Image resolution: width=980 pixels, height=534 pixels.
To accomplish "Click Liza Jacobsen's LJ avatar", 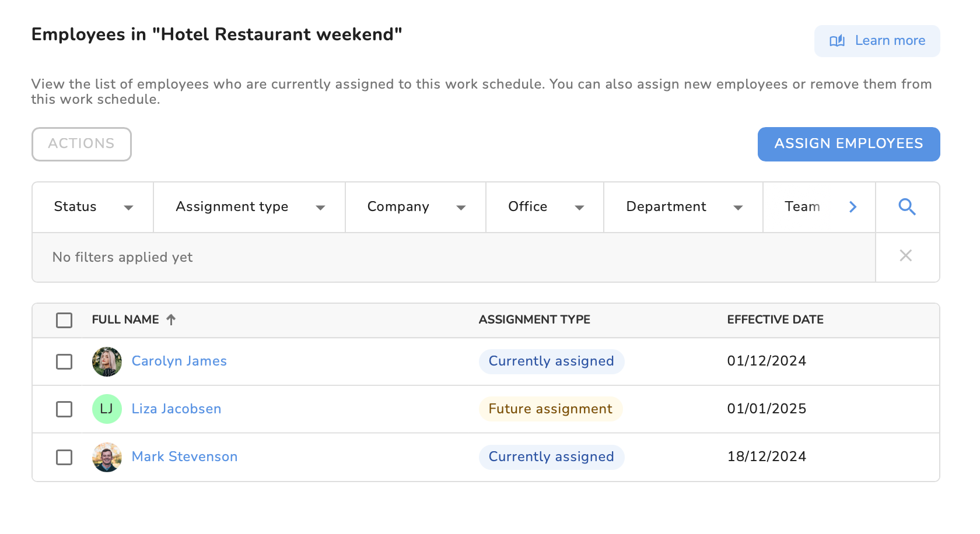I will click(x=107, y=409).
